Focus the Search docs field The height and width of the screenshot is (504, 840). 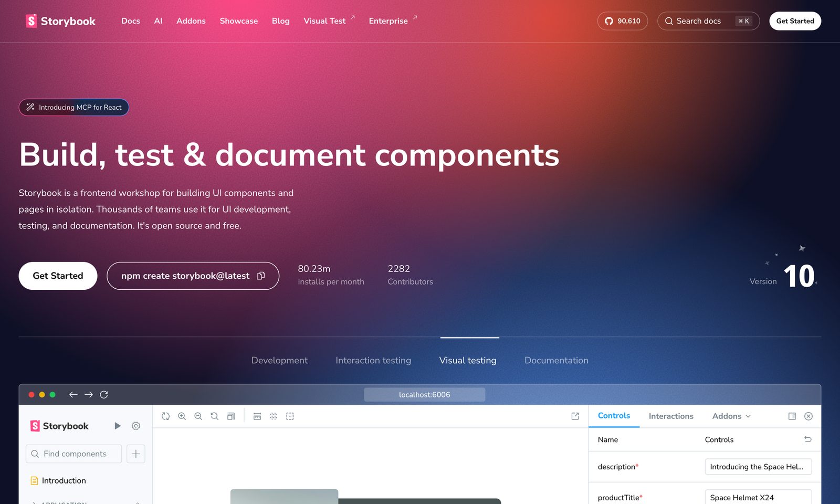(709, 21)
